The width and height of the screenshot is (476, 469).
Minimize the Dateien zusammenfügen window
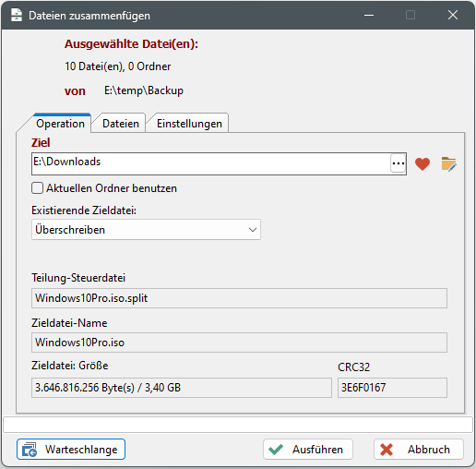point(369,15)
